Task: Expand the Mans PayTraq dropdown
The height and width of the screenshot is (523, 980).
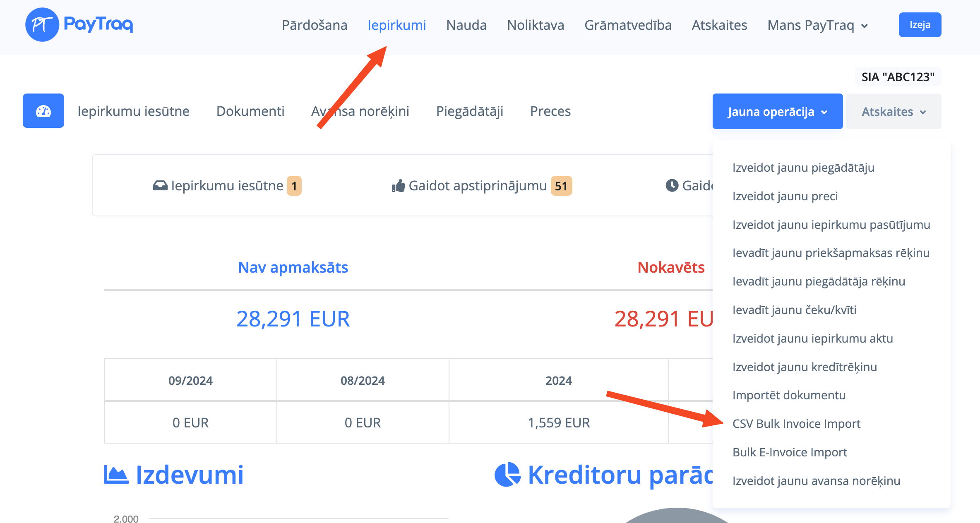Action: tap(817, 25)
